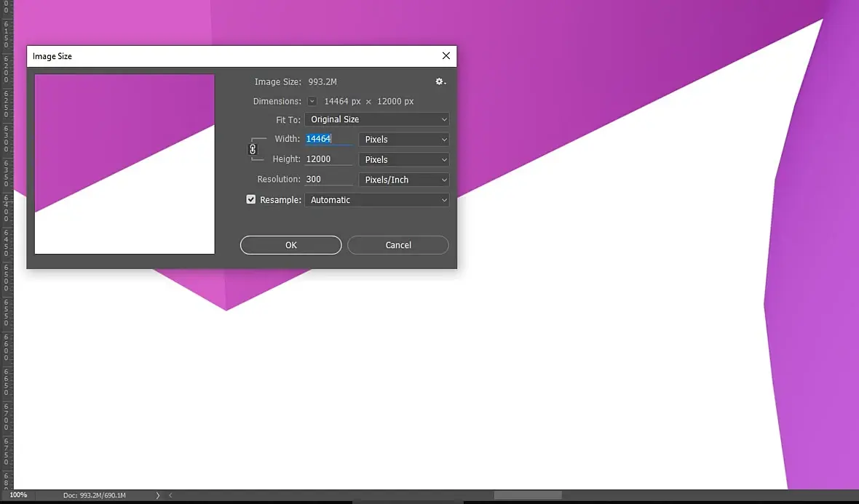Viewport: 859px width, 504px height.
Task: Open the Dimensions unit dropdown arrow
Action: [x=312, y=101]
